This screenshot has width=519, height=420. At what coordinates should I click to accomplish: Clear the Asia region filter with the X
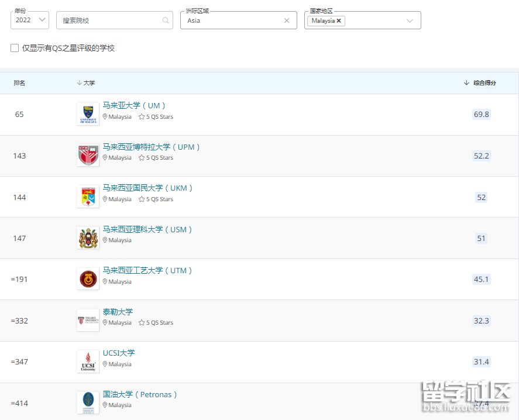click(287, 20)
